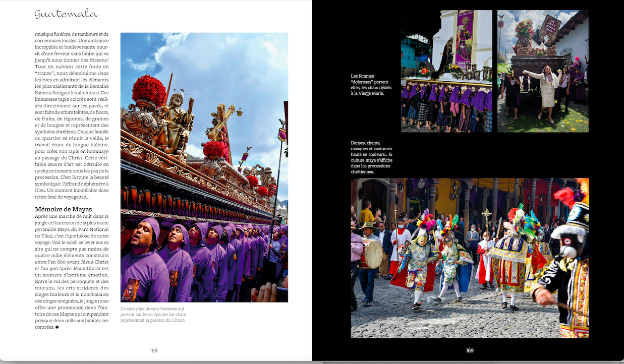Click the Guatemala title heading

tap(66, 14)
